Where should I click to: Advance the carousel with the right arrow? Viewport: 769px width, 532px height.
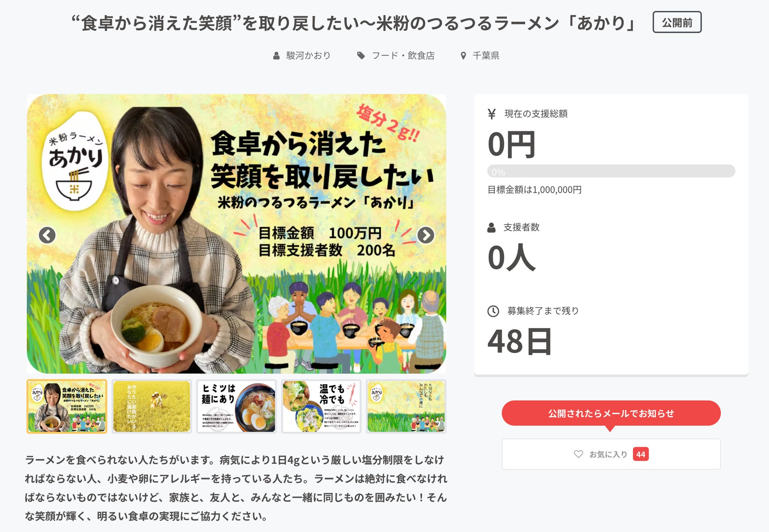pos(426,235)
